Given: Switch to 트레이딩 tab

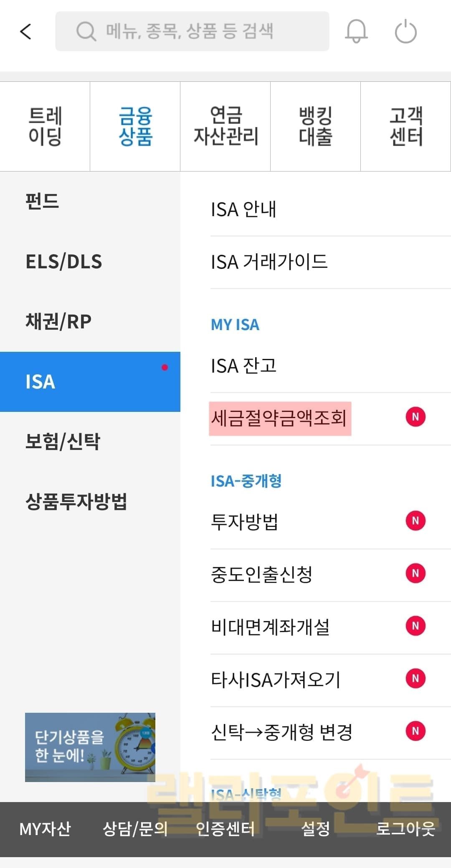Looking at the screenshot, I should coord(45,126).
